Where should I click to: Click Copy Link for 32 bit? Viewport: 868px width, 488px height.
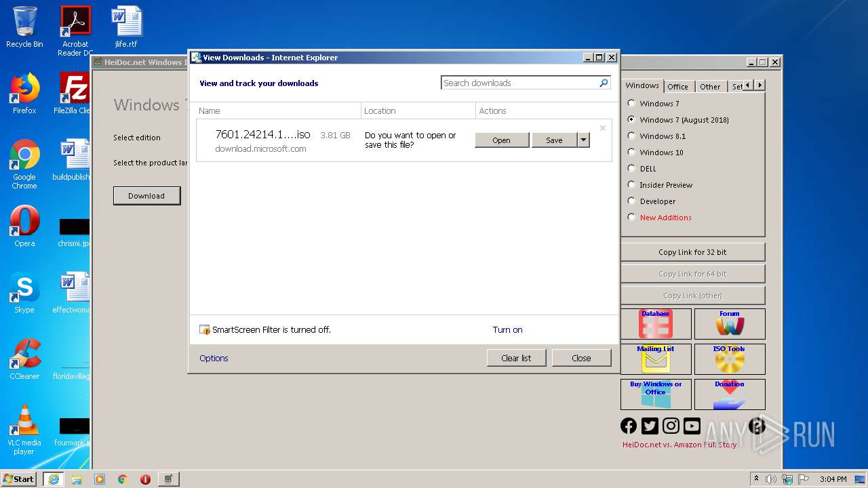[x=692, y=252]
